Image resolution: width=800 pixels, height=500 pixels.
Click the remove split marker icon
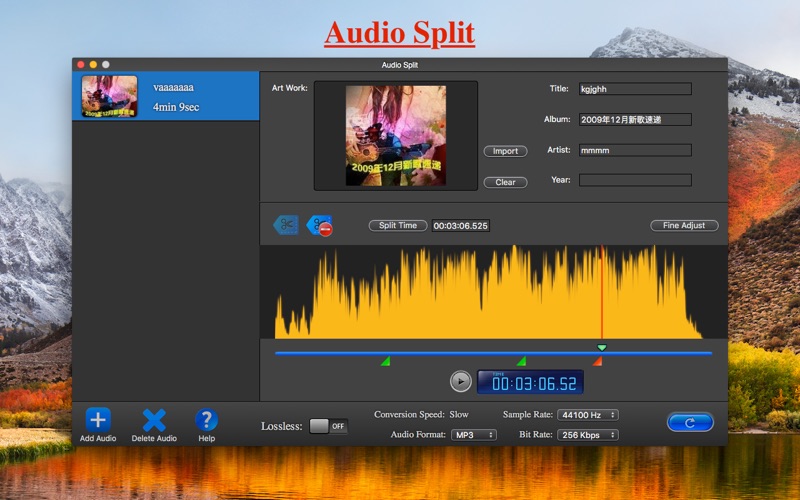[319, 225]
